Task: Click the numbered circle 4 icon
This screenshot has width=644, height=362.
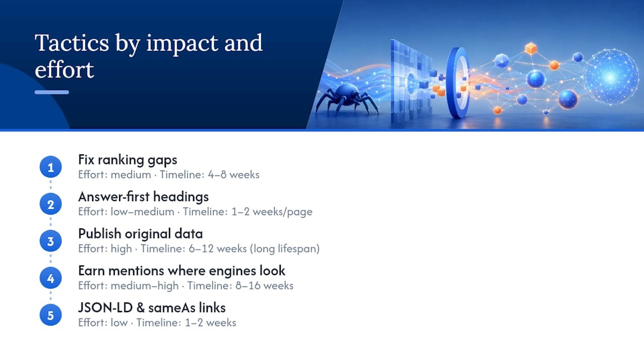Action: [50, 279]
